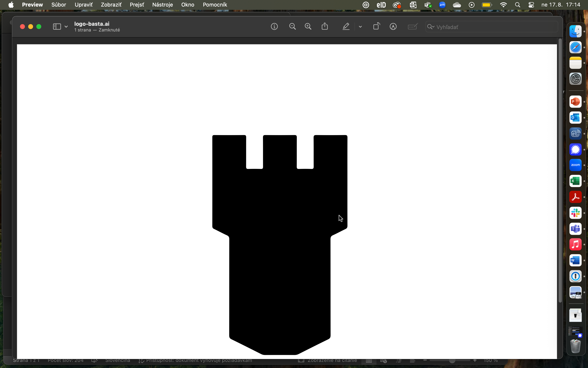Open Finder from the Dock
The width and height of the screenshot is (588, 368).
click(x=575, y=31)
